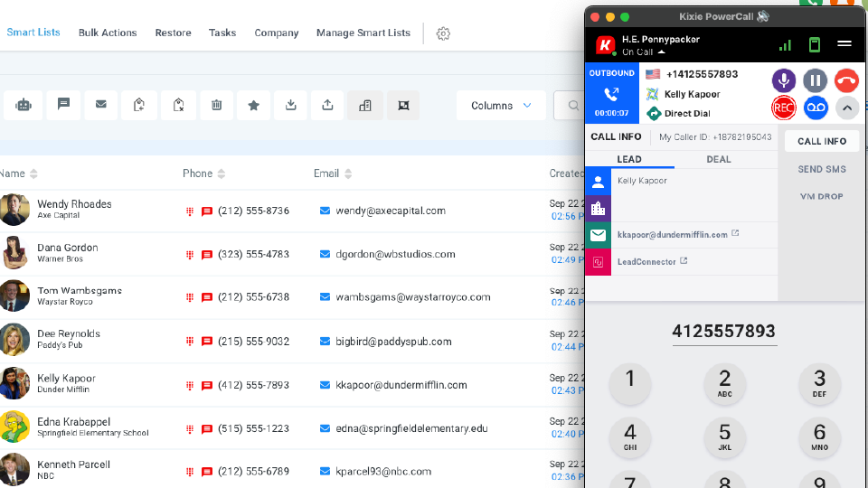Click Edna Krabappel's avatar thumbnail
The image size is (868, 488).
click(14, 427)
